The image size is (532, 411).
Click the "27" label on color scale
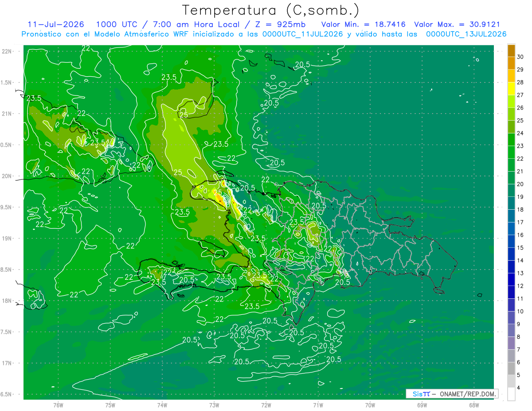tap(520, 95)
